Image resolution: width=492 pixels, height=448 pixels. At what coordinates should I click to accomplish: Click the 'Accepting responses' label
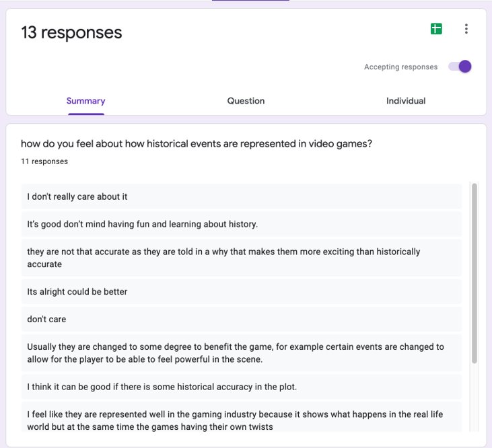coord(400,67)
